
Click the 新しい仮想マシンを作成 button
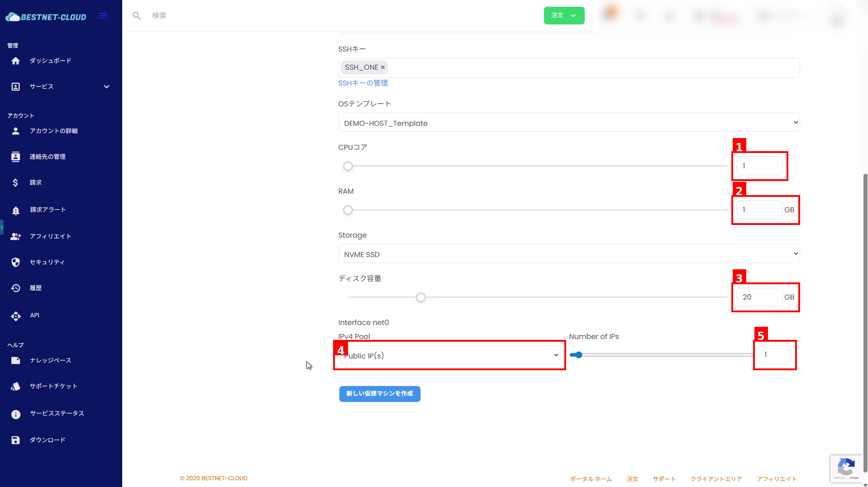coord(379,394)
